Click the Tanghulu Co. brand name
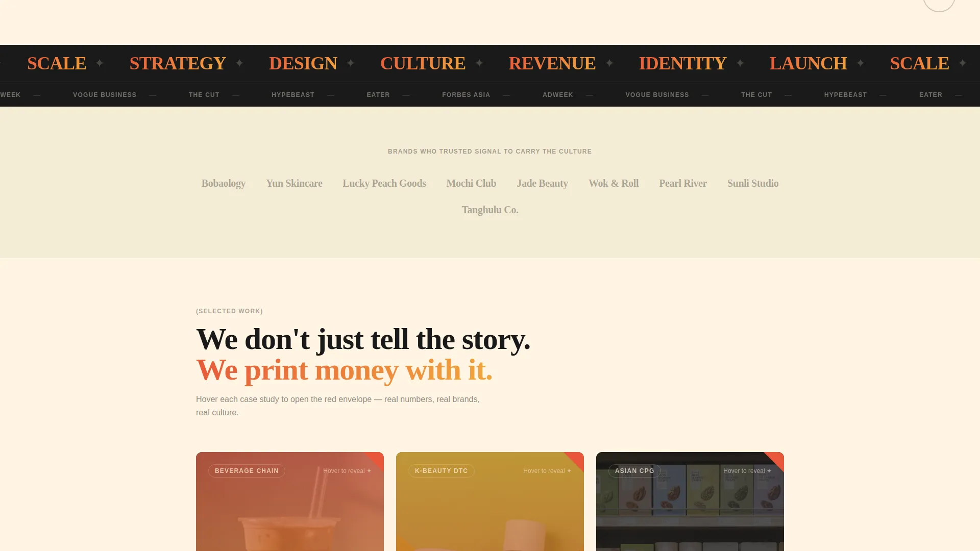 [490, 210]
